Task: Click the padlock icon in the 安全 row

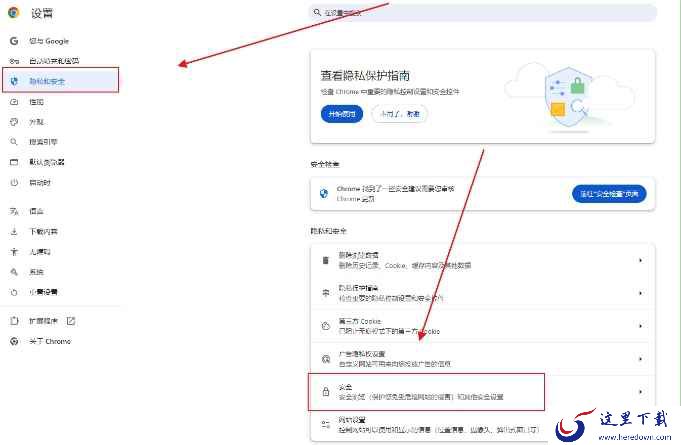Action: [325, 392]
